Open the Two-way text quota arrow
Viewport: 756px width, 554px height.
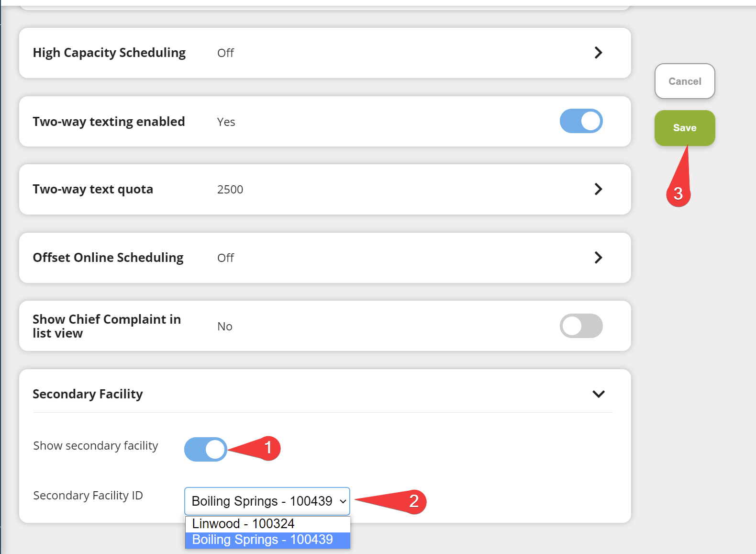pos(598,189)
